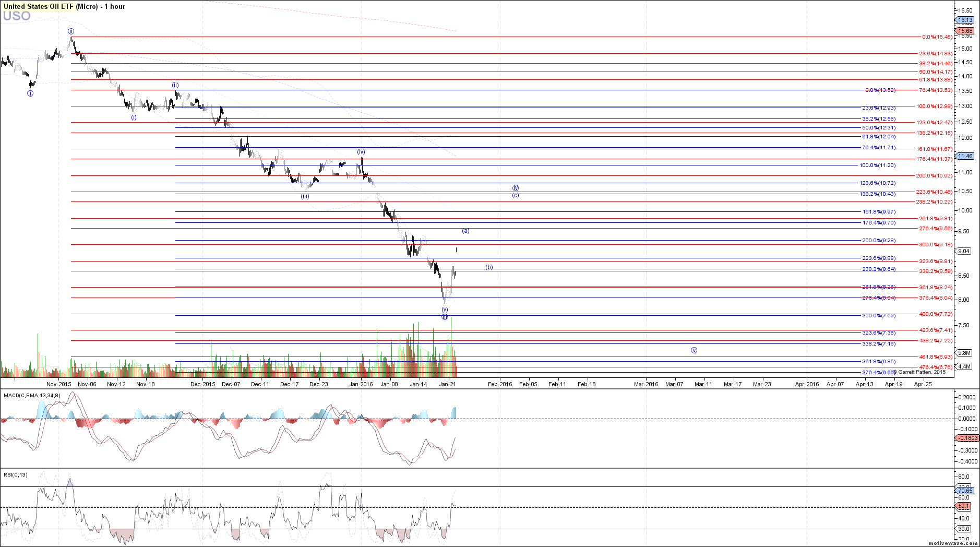Select the blue 50.0%(12.31) Fibonacci label
Screen dimensions: 980x547
(x=879, y=128)
